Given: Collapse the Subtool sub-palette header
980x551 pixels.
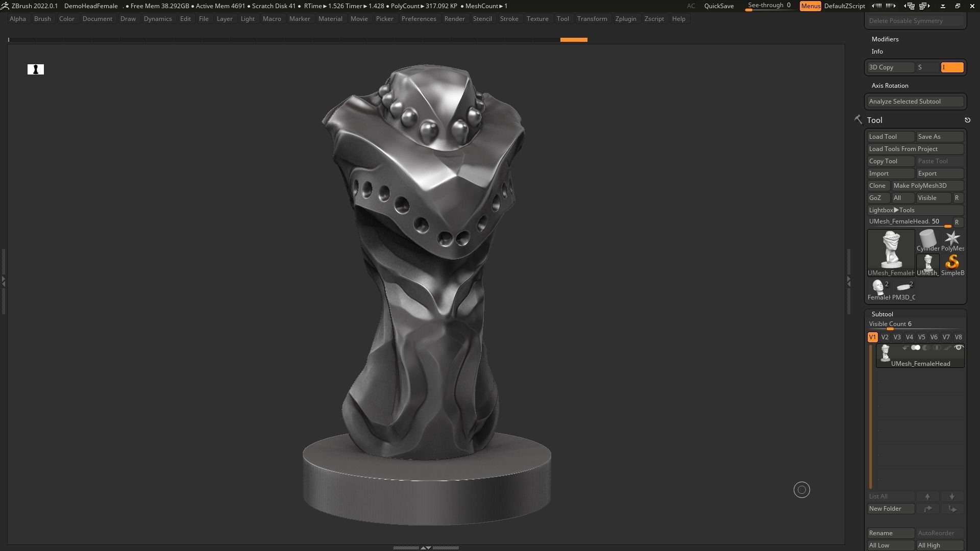Looking at the screenshot, I should pyautogui.click(x=883, y=314).
